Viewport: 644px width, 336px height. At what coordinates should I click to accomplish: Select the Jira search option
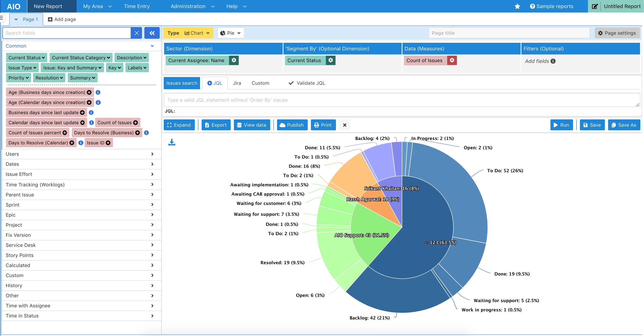(237, 83)
